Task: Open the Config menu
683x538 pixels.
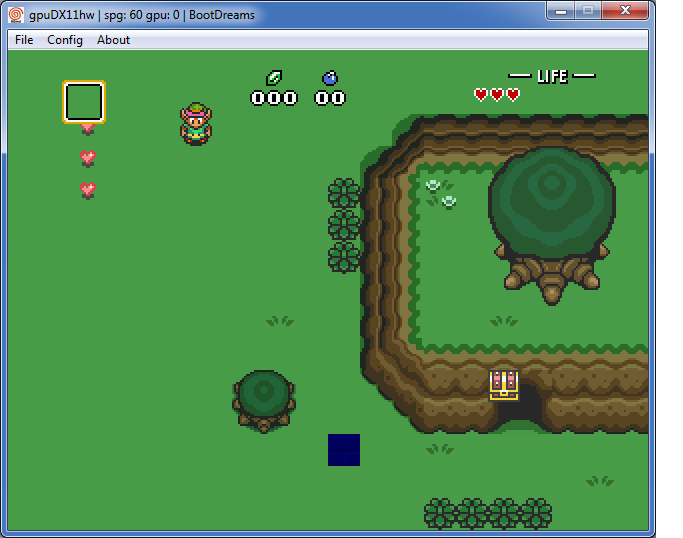Action: point(65,40)
